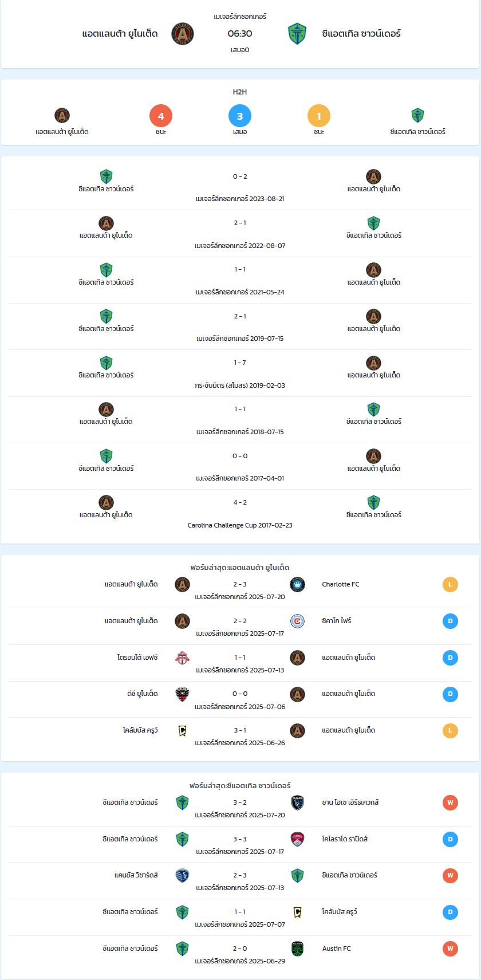
Task: Click the yellow circle showing 1 win in H2H
Action: point(319,116)
